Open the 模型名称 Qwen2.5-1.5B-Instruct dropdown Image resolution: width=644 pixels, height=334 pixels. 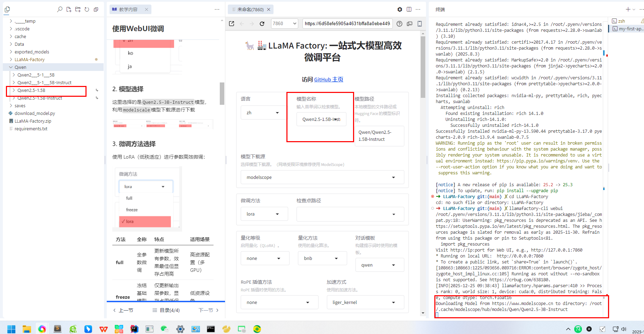(321, 119)
